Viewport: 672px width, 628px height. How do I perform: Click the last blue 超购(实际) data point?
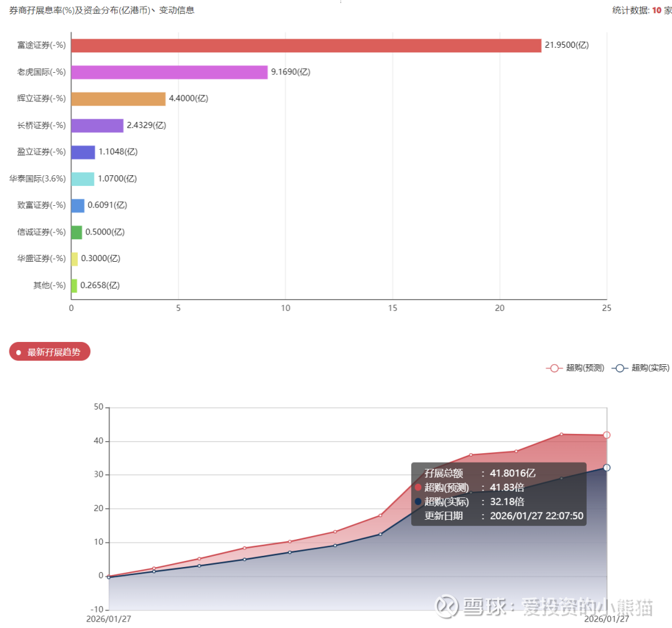coord(607,468)
